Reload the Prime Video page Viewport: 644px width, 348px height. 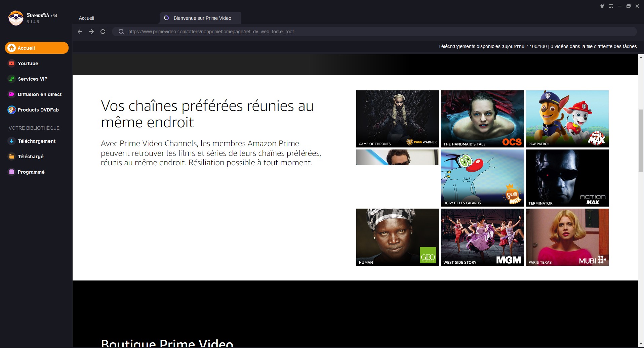(103, 32)
